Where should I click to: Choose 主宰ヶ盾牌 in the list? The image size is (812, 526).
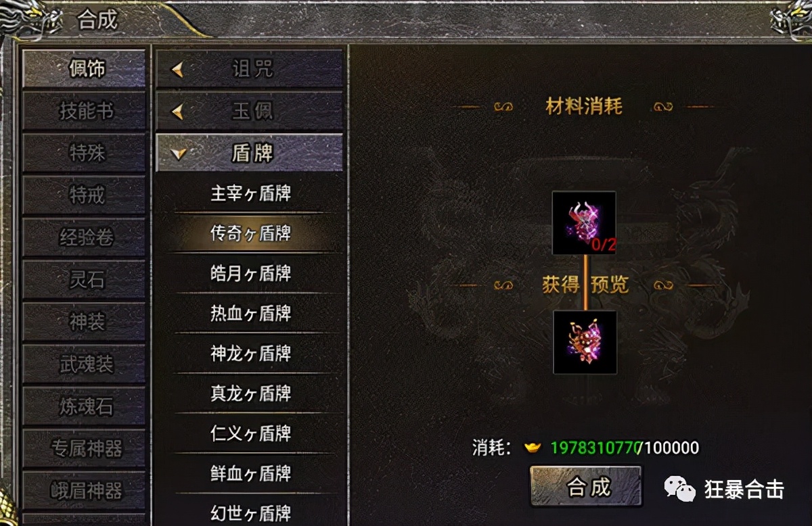click(x=250, y=193)
